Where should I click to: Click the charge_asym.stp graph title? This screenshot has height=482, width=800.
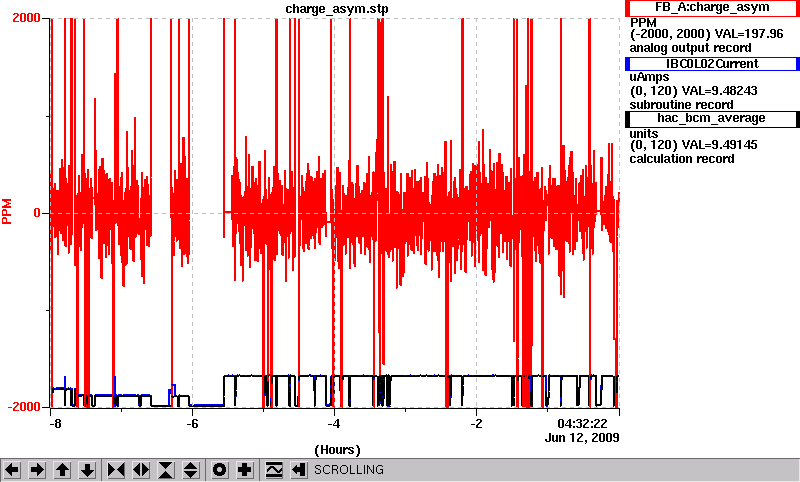point(337,9)
